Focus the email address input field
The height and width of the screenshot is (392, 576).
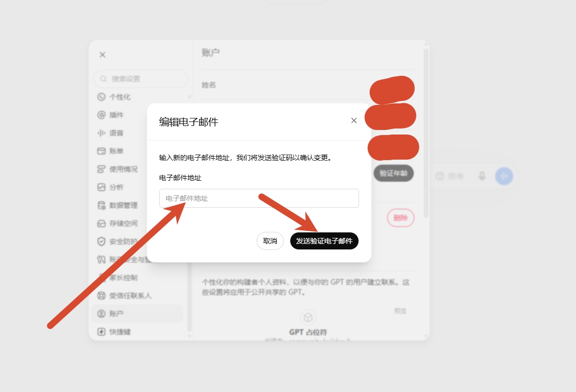259,198
